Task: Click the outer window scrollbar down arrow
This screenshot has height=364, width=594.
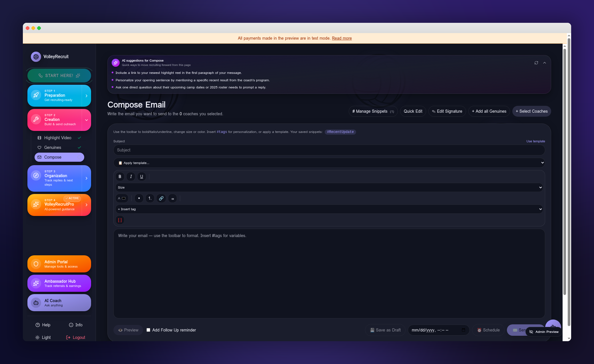Action: click(x=569, y=339)
